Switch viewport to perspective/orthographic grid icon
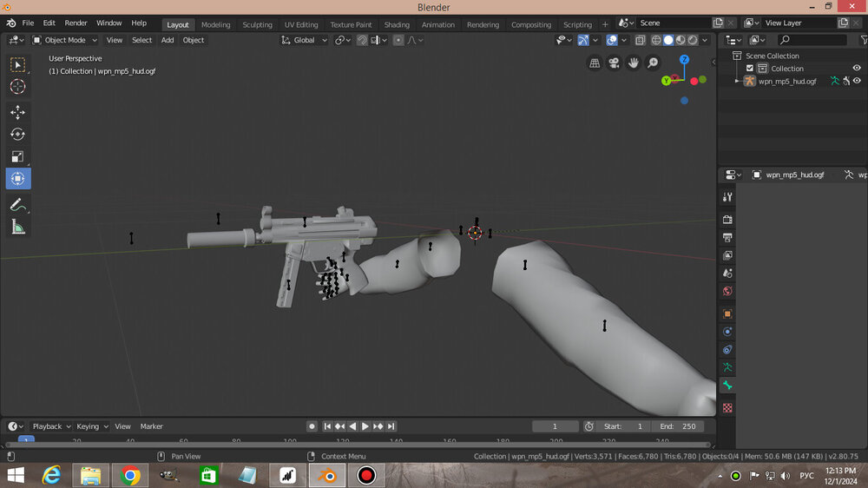 point(595,63)
